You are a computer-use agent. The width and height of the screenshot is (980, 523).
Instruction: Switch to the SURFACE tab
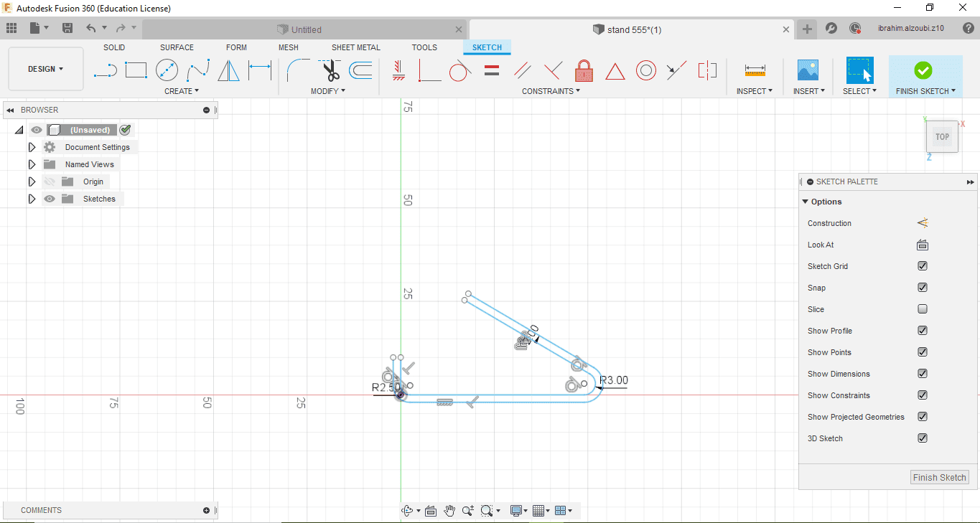[177, 47]
